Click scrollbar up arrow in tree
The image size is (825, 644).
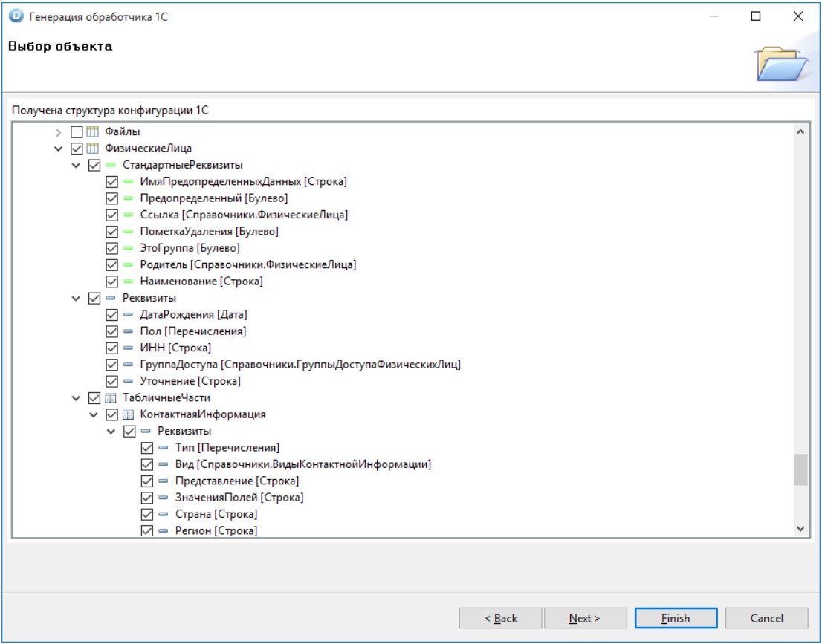pyautogui.click(x=800, y=132)
